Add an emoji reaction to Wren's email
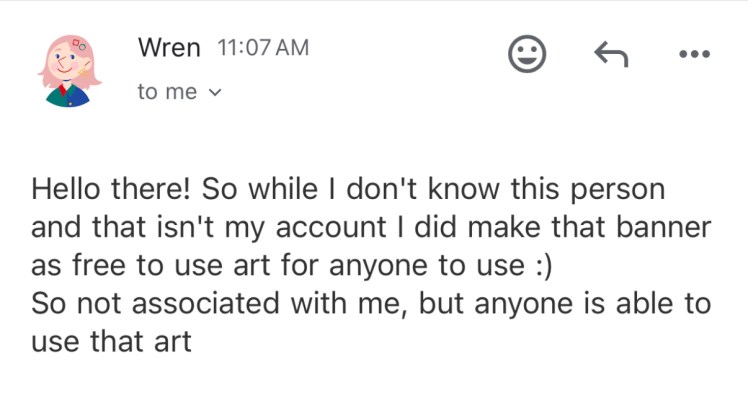The image size is (748, 416). tap(528, 54)
